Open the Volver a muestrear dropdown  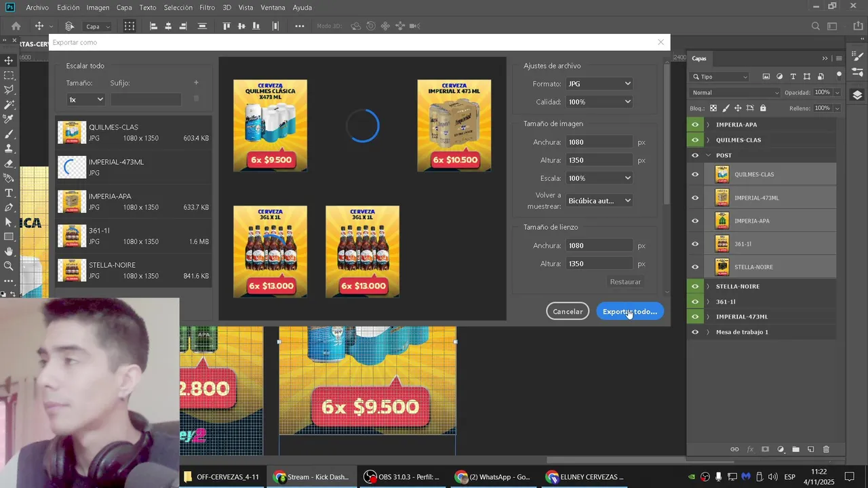coord(599,201)
